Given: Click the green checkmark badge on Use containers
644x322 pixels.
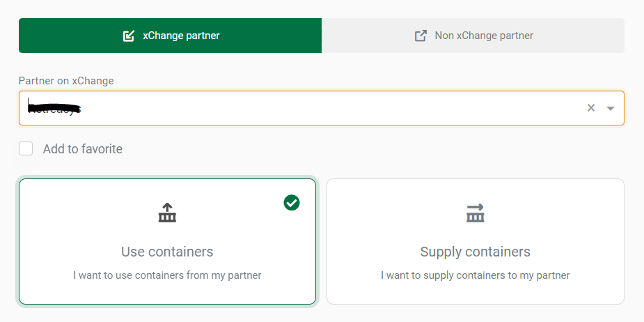Looking at the screenshot, I should 292,203.
